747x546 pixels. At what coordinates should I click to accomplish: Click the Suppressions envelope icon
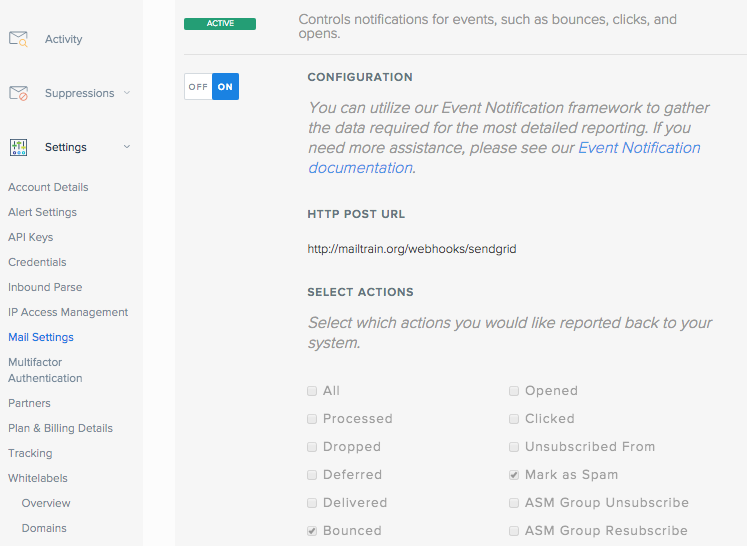(18, 93)
